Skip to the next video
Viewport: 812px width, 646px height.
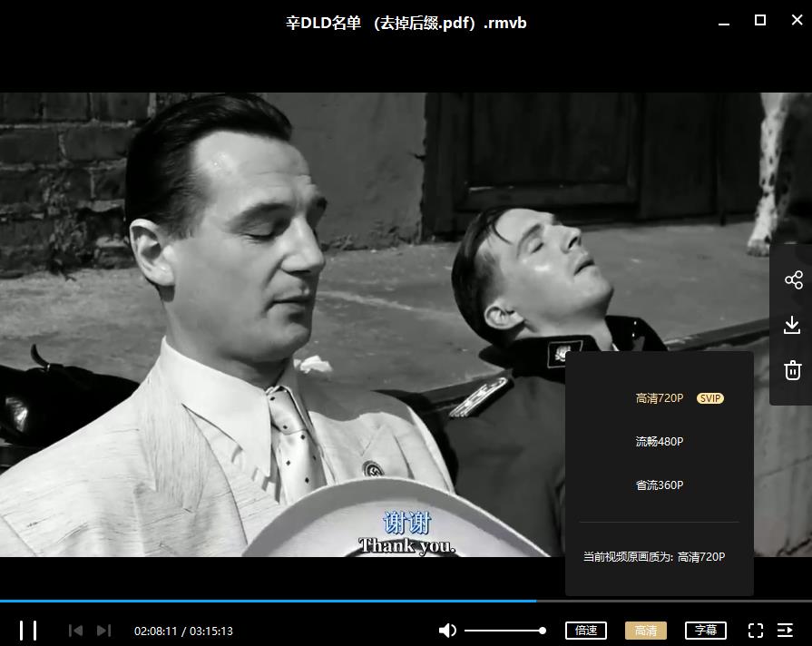pyautogui.click(x=103, y=631)
